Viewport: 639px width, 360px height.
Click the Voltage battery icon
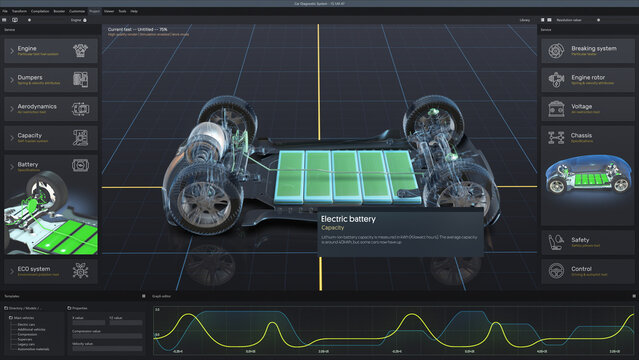(x=556, y=108)
